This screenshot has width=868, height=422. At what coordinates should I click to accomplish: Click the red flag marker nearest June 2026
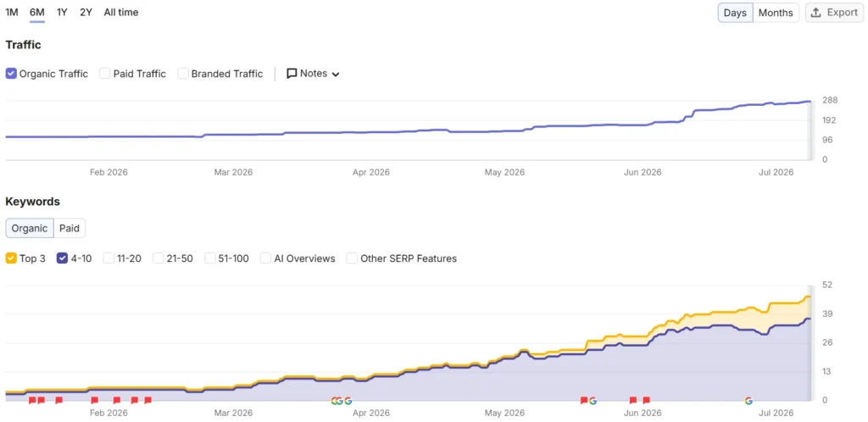tap(646, 400)
